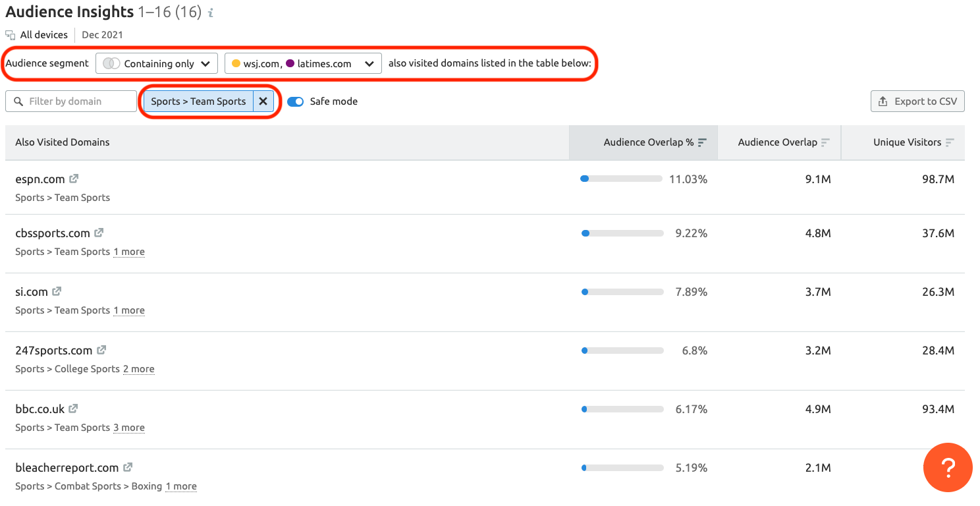The image size is (980, 506).
Task: Expand '1 more' categories for si.com
Action: (x=129, y=310)
